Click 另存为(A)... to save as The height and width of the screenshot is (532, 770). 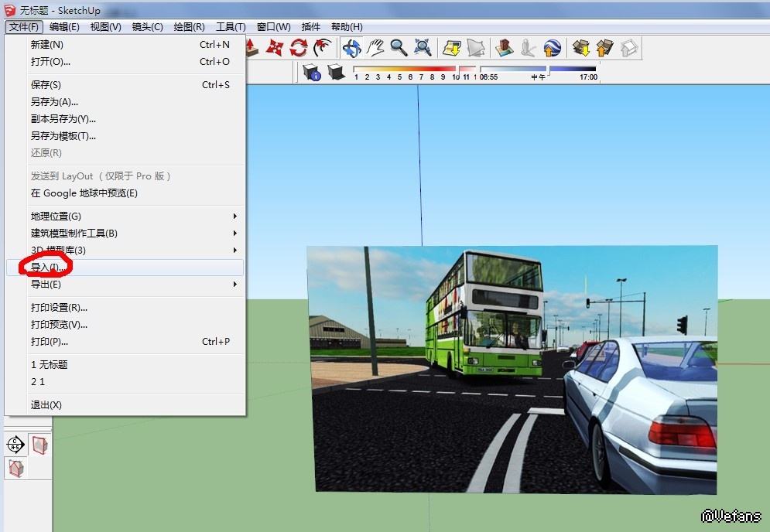click(54, 102)
